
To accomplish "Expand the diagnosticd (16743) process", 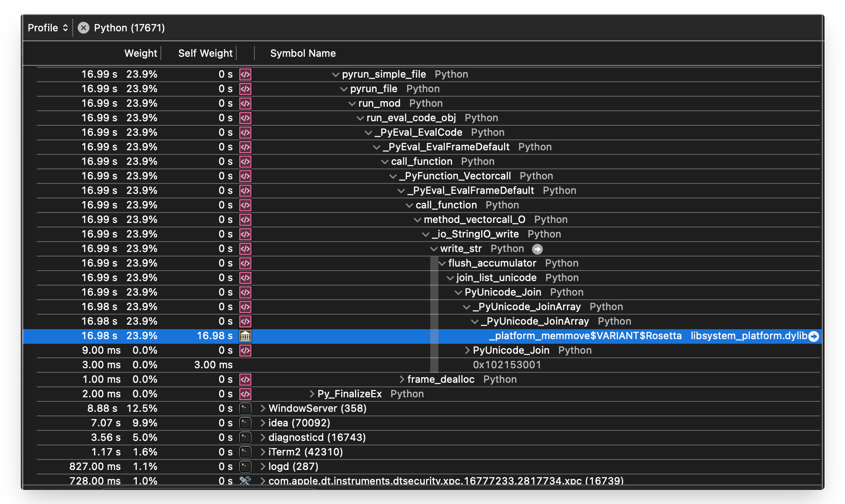I will tap(263, 437).
